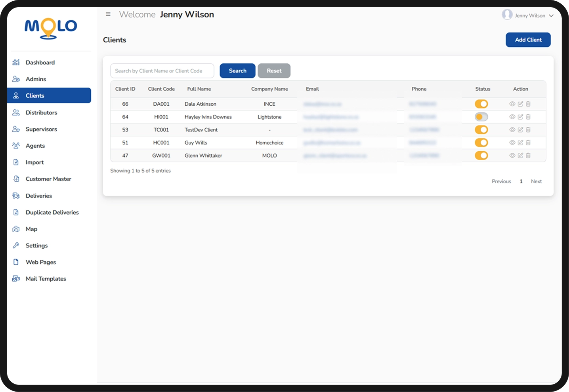View the Guy Wills client details

point(512,143)
